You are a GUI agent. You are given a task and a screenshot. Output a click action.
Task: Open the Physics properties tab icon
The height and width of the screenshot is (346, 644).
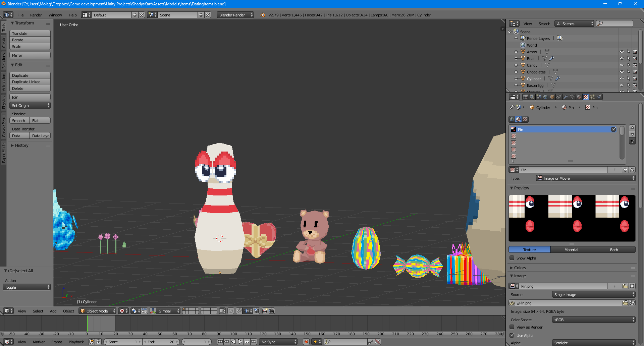click(x=599, y=97)
